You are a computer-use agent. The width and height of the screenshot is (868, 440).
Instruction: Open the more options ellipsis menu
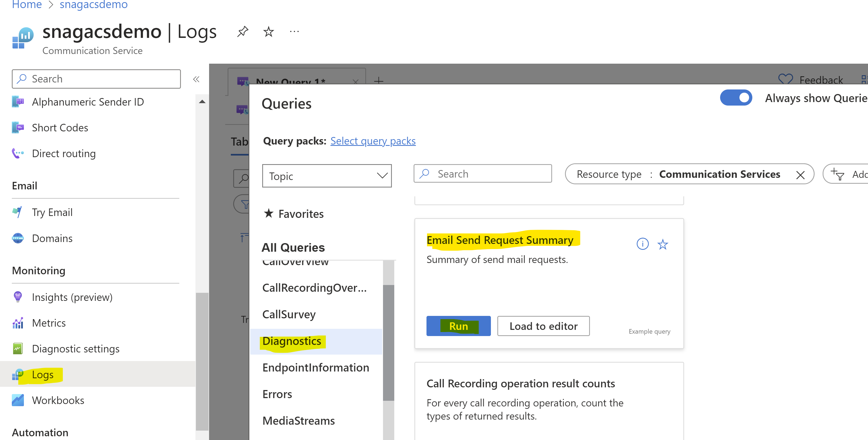(294, 32)
